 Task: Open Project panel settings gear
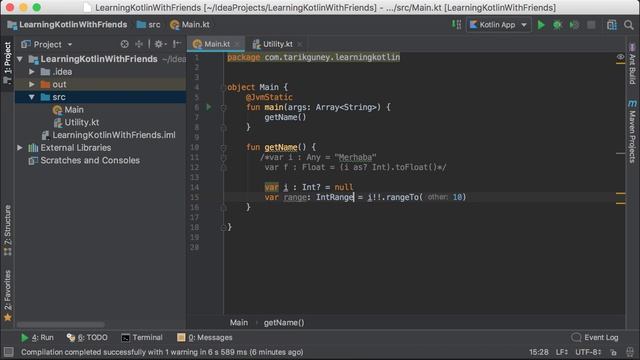tap(159, 44)
